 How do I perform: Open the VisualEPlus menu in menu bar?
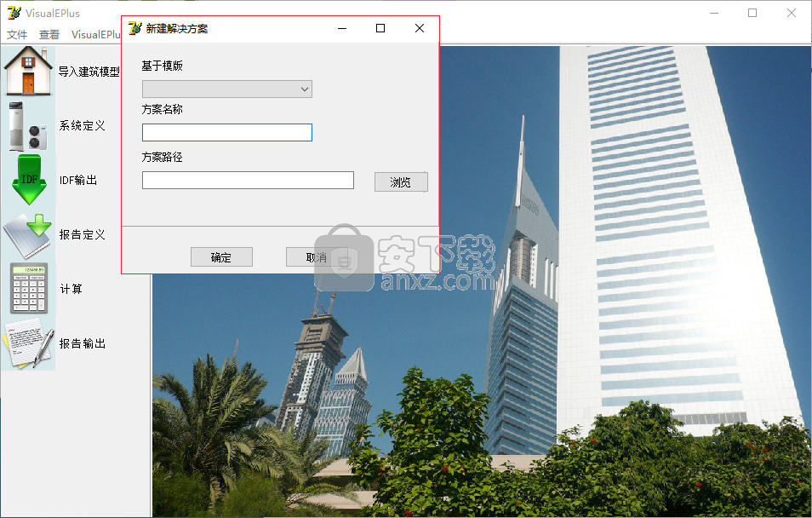point(96,34)
